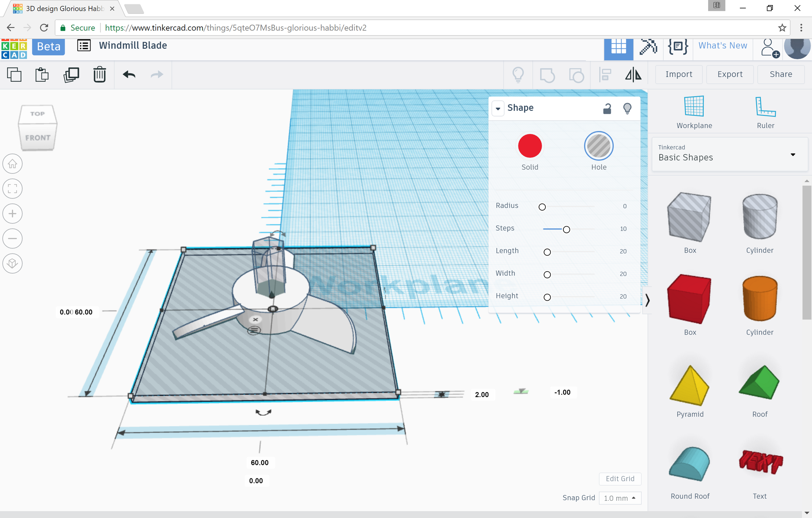Switch shape to Hole
Viewport: 812px width, 518px height.
pyautogui.click(x=598, y=146)
